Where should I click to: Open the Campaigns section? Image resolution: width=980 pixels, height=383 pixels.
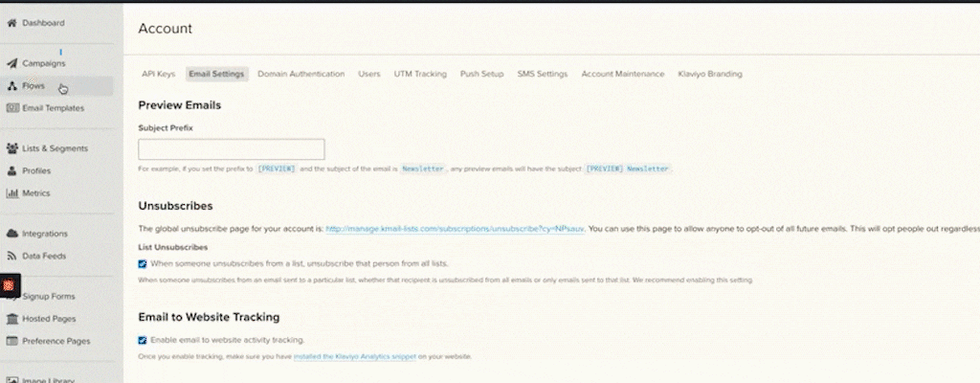[44, 63]
